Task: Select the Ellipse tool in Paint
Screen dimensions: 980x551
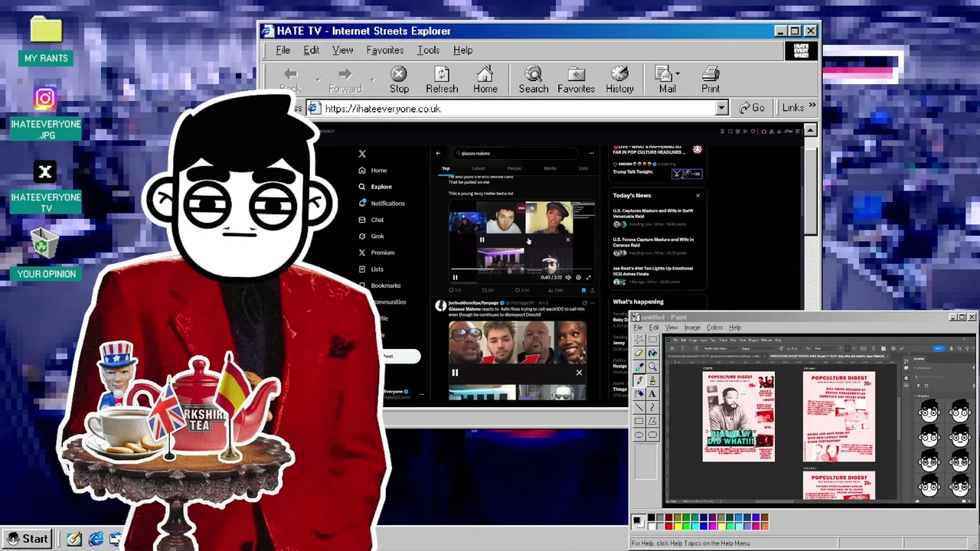Action: pos(639,435)
